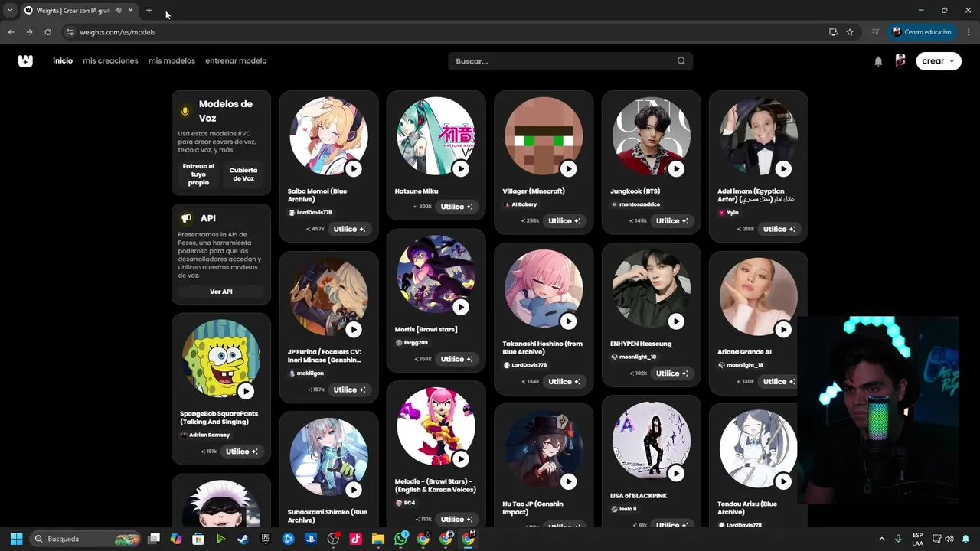Click the browser address bar URL
The width and height of the screenshot is (980, 551).
point(117,32)
